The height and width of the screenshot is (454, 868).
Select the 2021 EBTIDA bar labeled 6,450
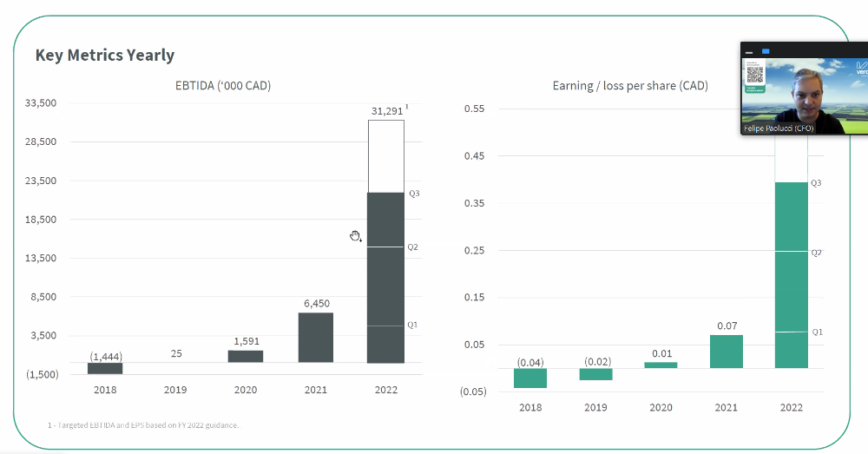click(x=316, y=338)
